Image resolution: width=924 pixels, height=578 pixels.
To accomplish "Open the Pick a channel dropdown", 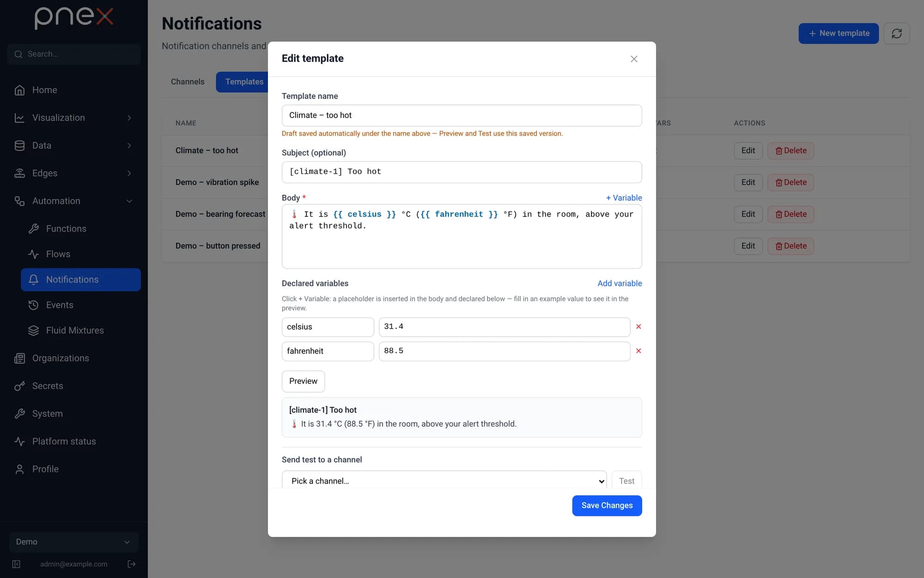I will 444,481.
